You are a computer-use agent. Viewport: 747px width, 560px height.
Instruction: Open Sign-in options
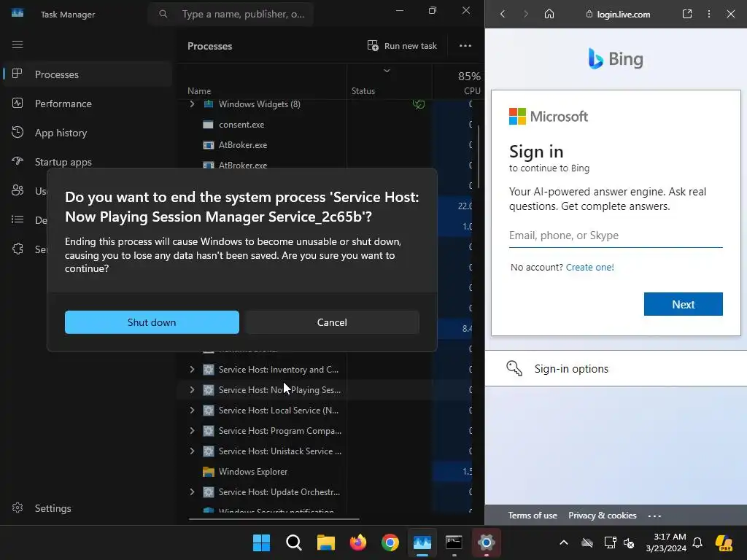[616, 368]
